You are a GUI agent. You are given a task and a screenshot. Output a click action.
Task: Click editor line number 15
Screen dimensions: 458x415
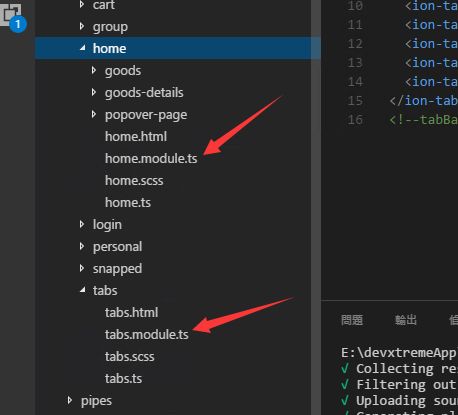click(x=355, y=101)
